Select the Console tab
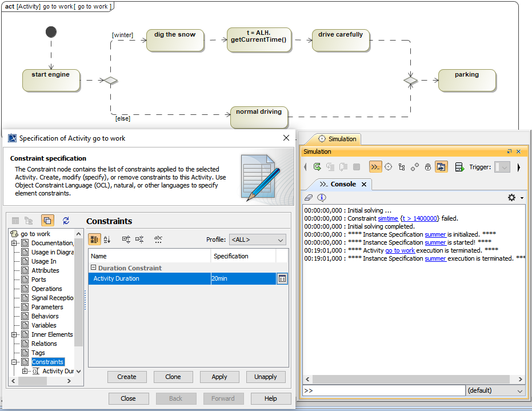 click(342, 184)
